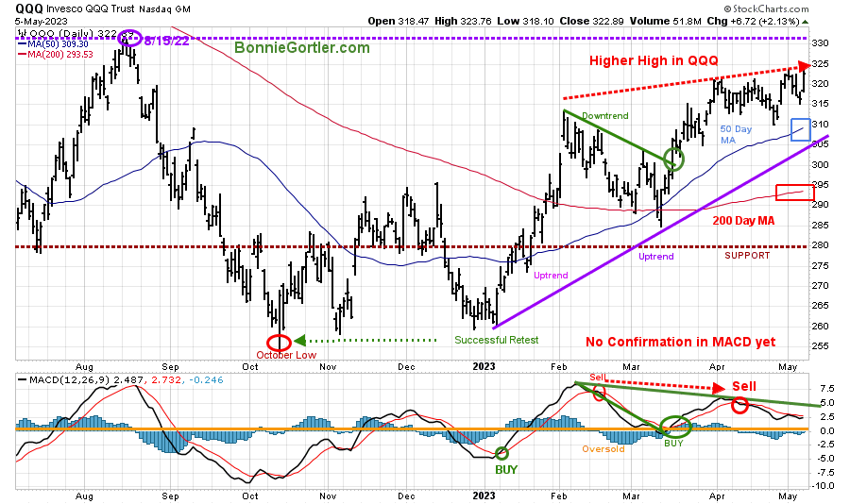850x504 pixels.
Task: Click the StockCharts.com copyright text
Action: click(x=766, y=8)
